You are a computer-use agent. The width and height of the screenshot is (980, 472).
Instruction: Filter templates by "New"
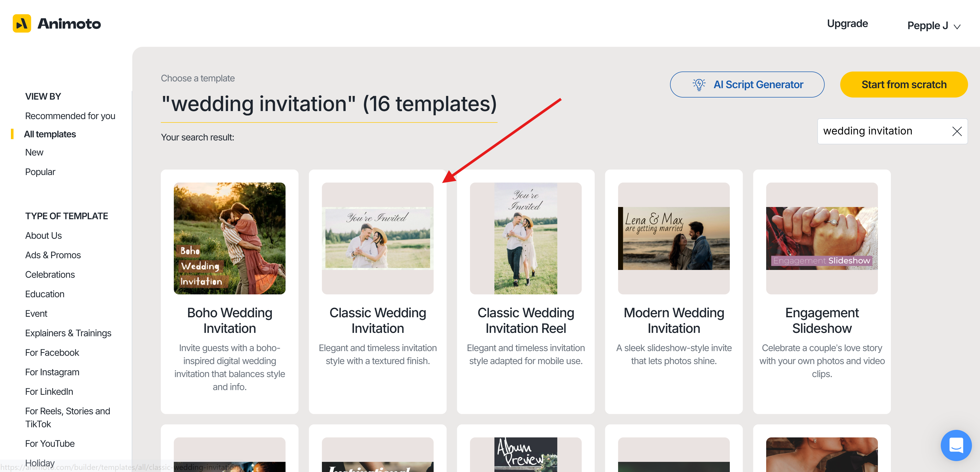tap(34, 152)
